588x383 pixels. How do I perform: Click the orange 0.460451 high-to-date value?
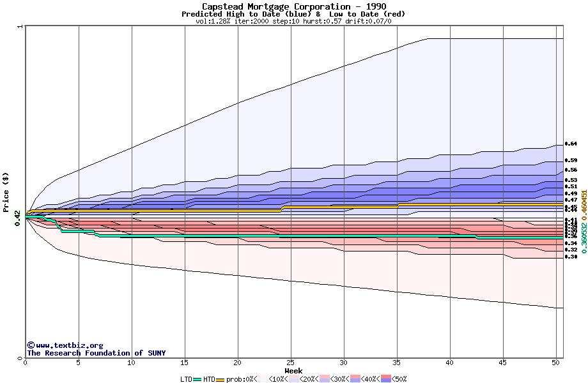(x=584, y=205)
